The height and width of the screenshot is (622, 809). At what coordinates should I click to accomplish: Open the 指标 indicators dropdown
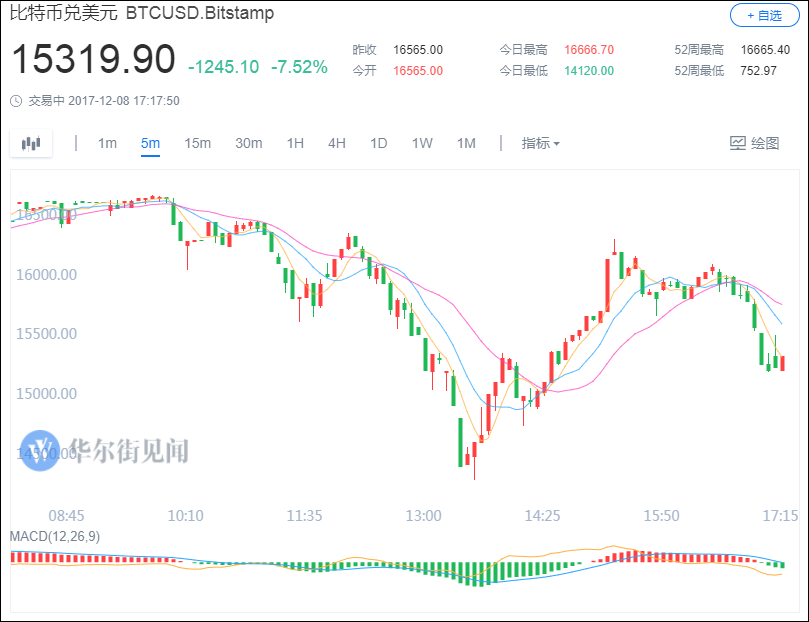point(540,143)
